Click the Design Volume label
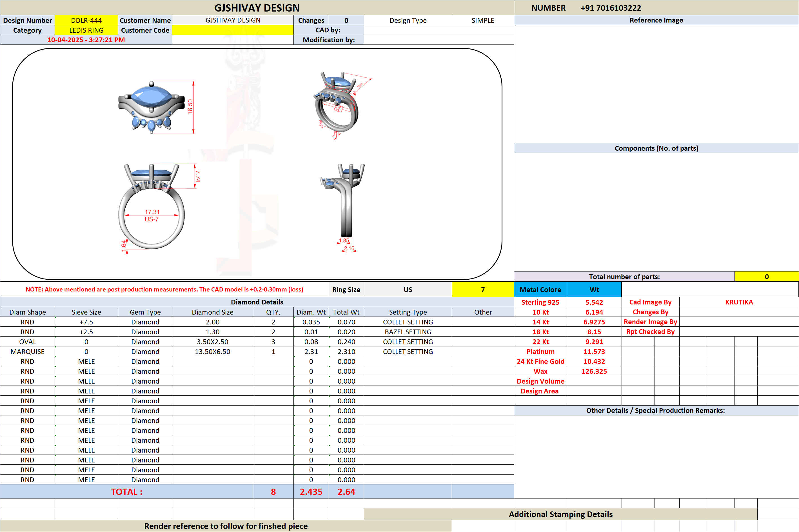 click(x=540, y=381)
